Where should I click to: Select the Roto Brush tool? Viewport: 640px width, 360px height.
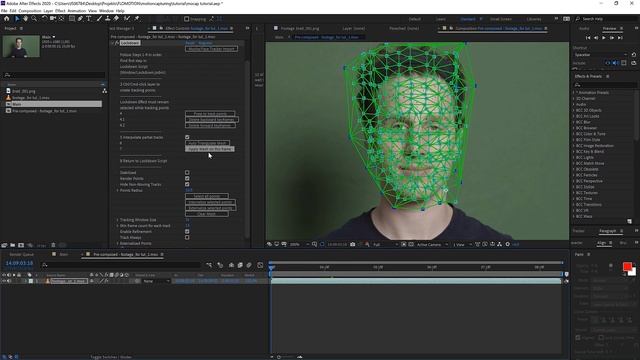127,19
